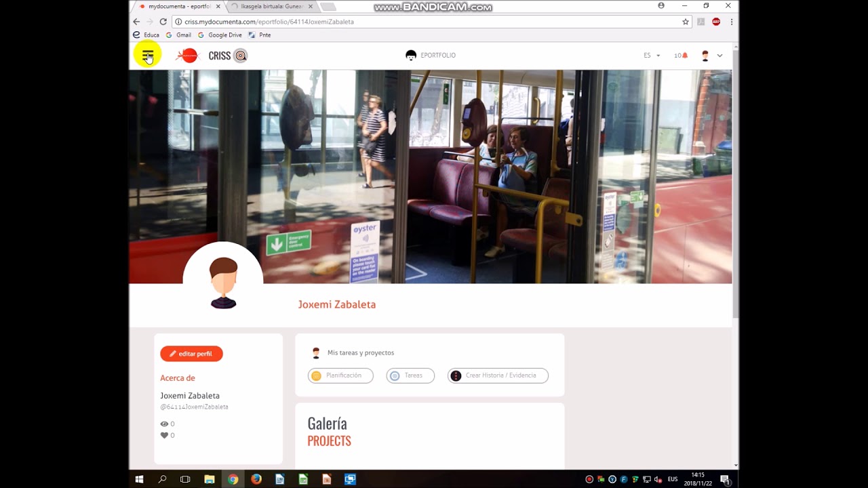Click the editar perfil button
This screenshot has width=868, height=488.
pos(191,354)
